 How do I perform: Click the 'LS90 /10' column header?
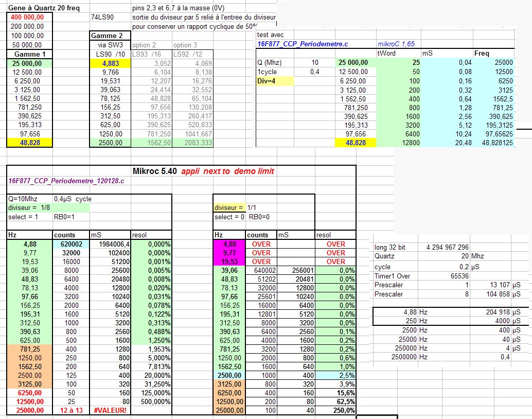tap(110, 54)
